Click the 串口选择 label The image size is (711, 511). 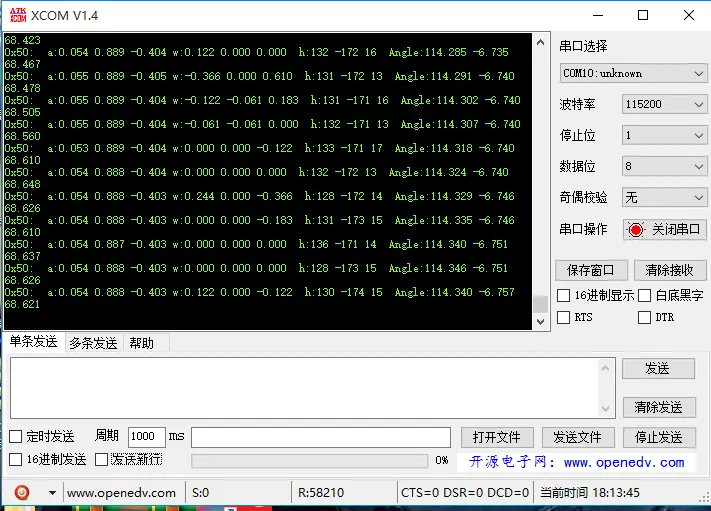click(x=583, y=46)
